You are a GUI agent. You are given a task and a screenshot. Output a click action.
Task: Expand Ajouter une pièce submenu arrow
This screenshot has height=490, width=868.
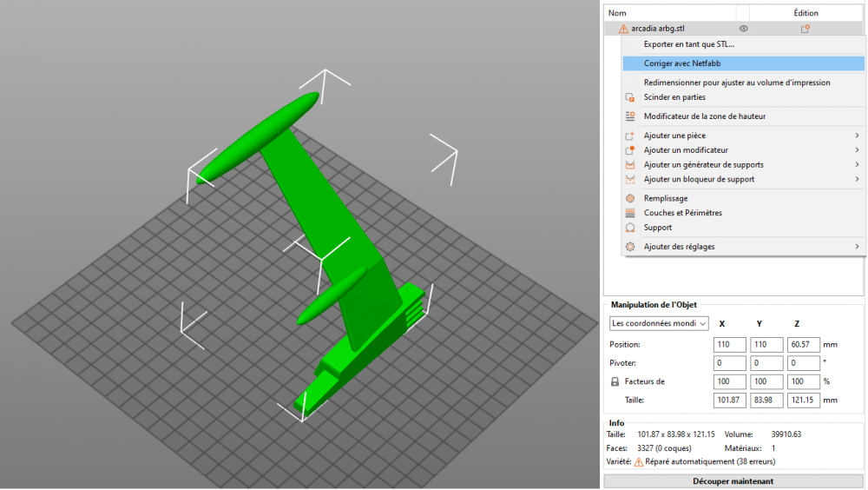coord(857,136)
